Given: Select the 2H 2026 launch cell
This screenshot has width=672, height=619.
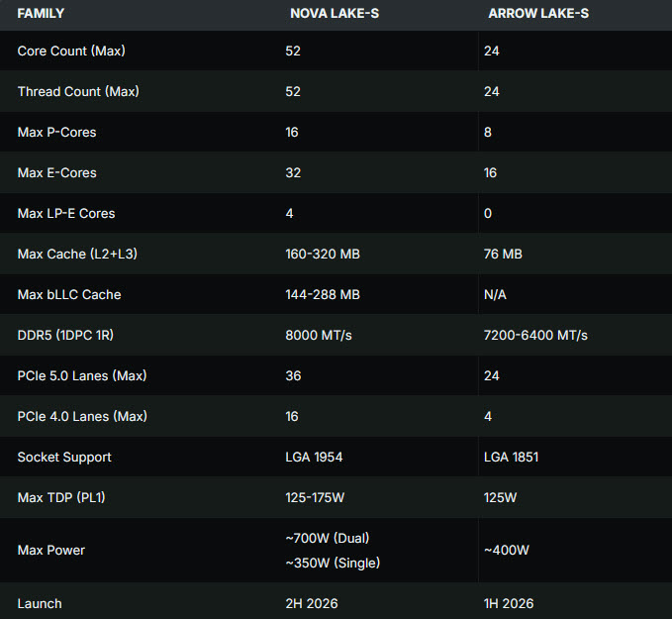Looking at the screenshot, I should [312, 603].
